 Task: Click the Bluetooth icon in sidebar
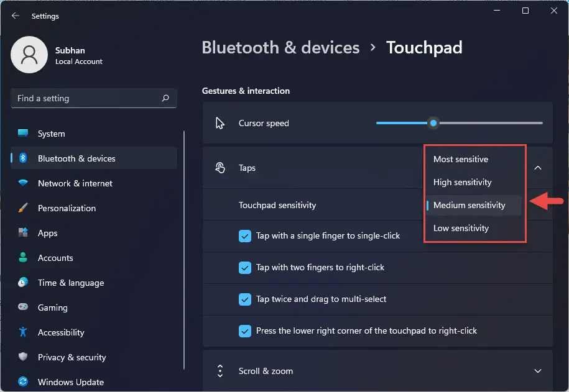point(23,158)
